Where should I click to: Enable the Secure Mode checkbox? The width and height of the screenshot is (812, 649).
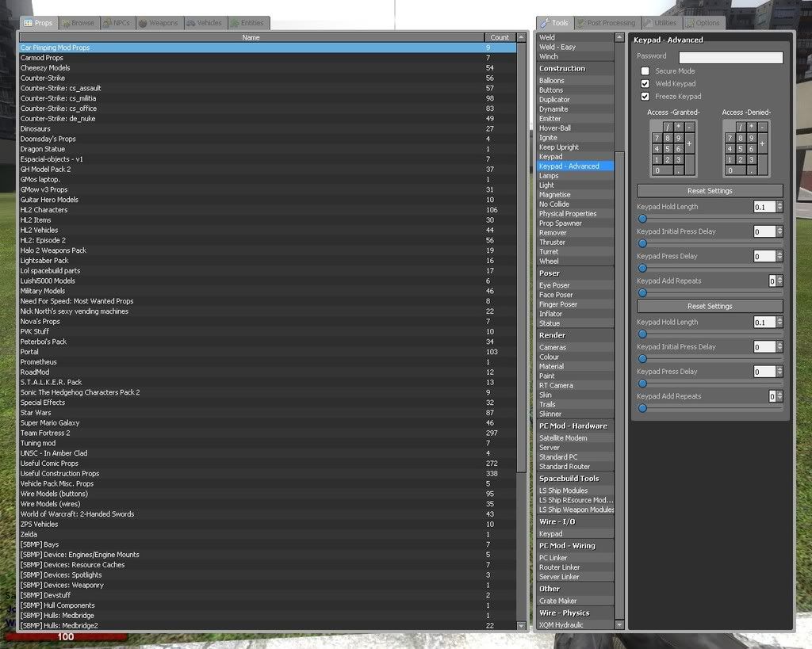pos(645,71)
